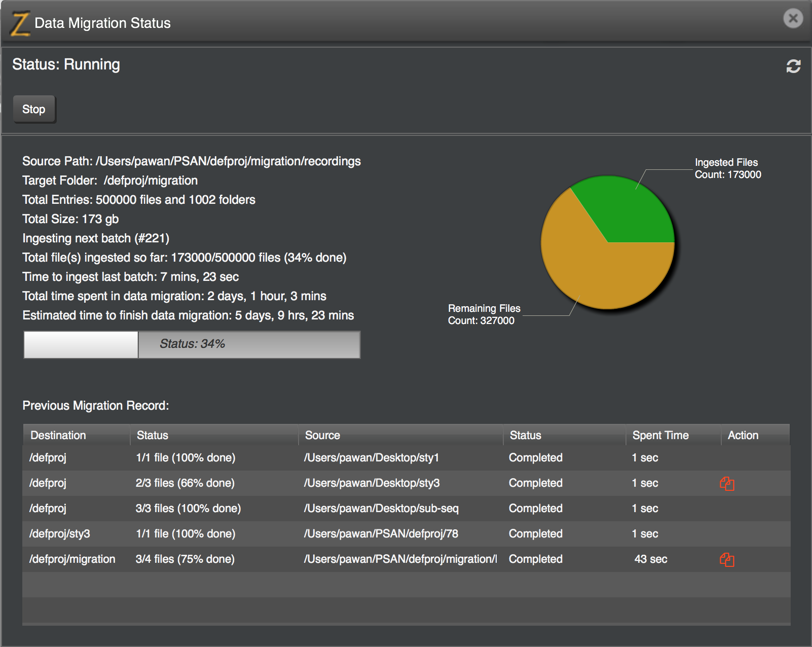Click the Z application logo icon
Image resolution: width=812 pixels, height=647 pixels.
(x=20, y=23)
